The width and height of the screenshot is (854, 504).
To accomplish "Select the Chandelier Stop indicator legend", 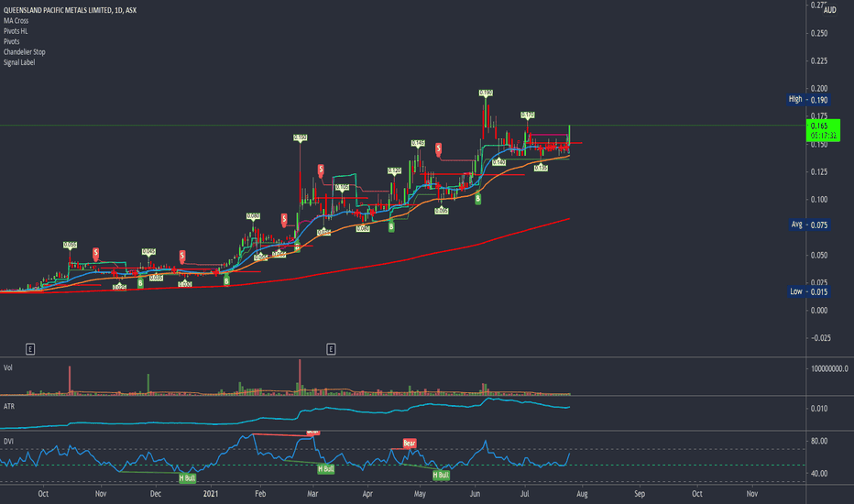I will [25, 51].
